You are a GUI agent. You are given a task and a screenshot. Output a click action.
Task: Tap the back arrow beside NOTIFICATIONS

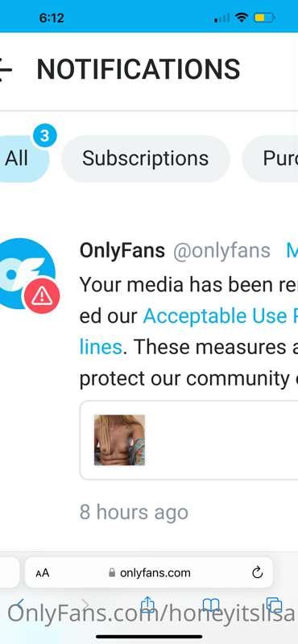[5, 69]
